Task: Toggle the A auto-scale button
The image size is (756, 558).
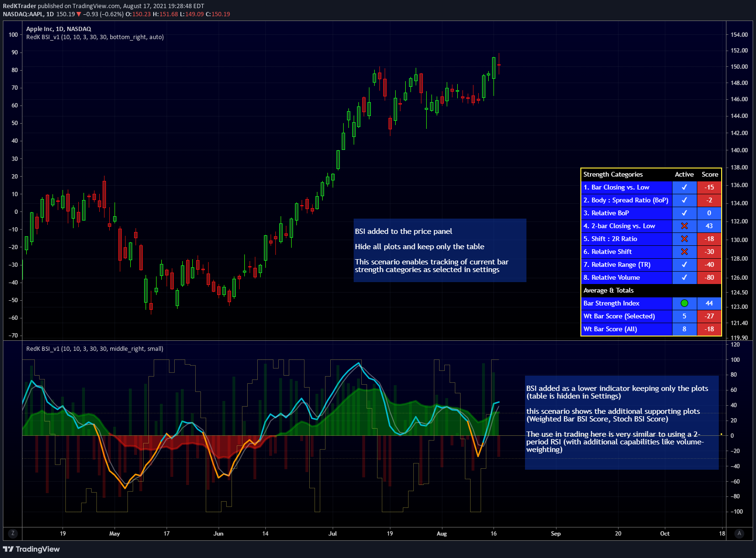Action: tap(739, 534)
